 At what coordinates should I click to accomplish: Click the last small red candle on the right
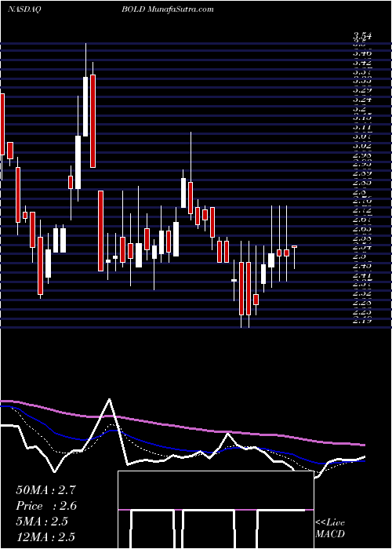(294, 247)
